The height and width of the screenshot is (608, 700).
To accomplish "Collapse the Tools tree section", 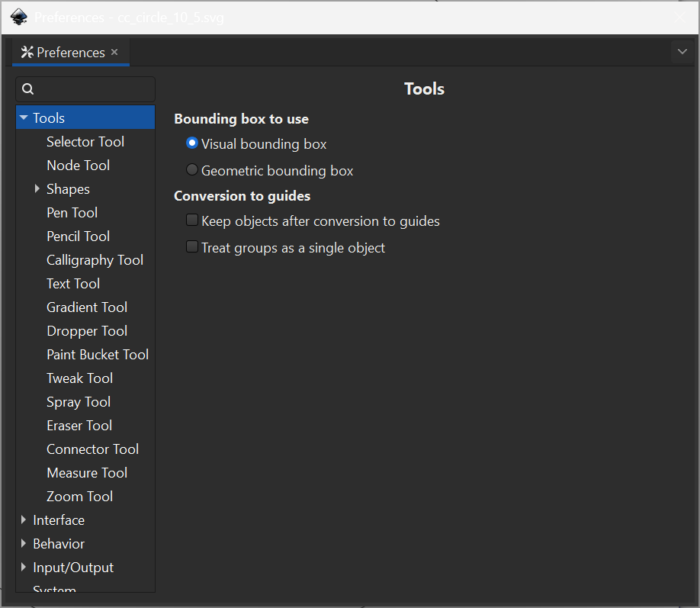I will [x=24, y=117].
